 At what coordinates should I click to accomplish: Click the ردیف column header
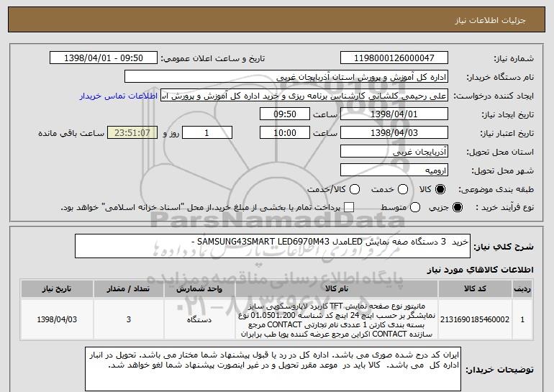522,289
